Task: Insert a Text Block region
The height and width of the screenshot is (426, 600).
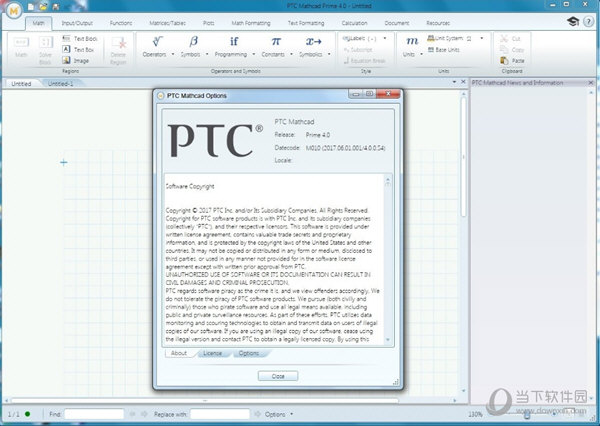Action: pyautogui.click(x=80, y=39)
